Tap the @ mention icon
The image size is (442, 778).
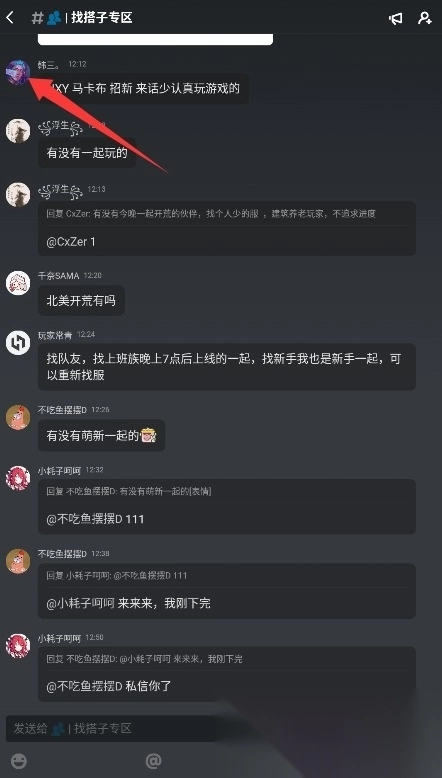154,761
